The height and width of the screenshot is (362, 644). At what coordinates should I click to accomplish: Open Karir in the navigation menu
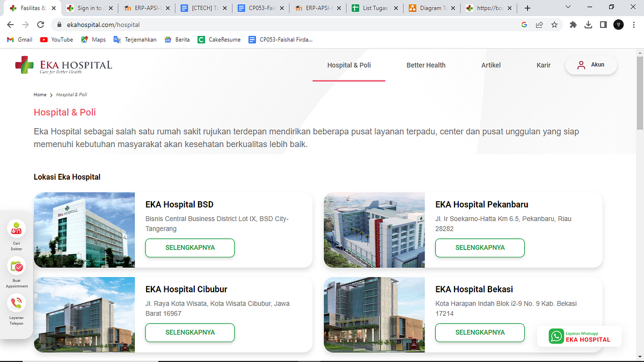(x=543, y=65)
